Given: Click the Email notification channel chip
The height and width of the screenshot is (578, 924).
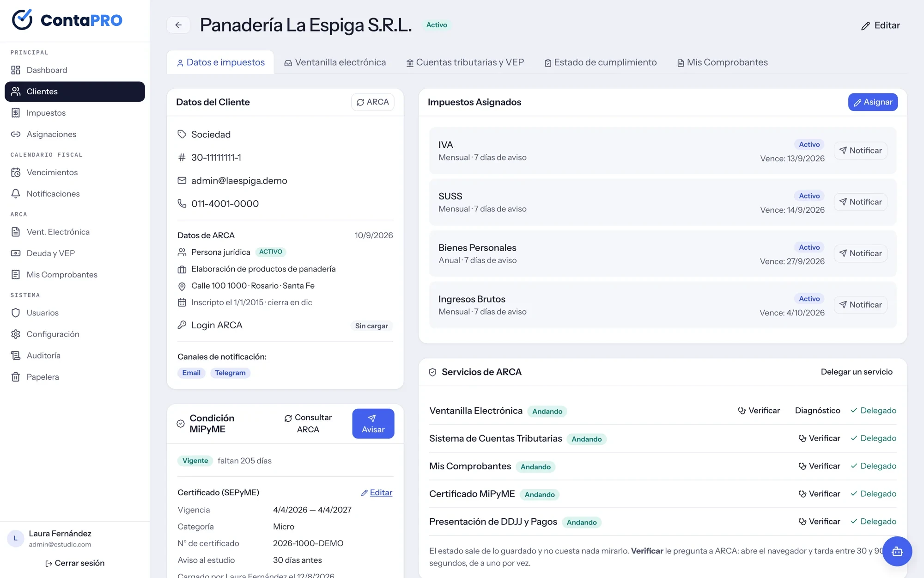Looking at the screenshot, I should 191,373.
